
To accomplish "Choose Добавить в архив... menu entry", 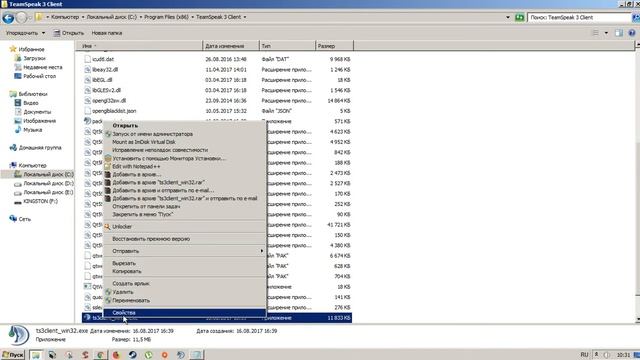I will (184, 174).
